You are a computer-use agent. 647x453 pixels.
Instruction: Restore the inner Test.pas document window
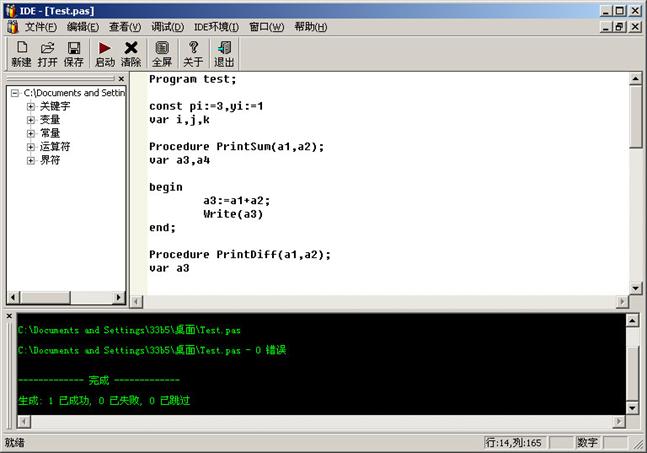tap(619, 27)
